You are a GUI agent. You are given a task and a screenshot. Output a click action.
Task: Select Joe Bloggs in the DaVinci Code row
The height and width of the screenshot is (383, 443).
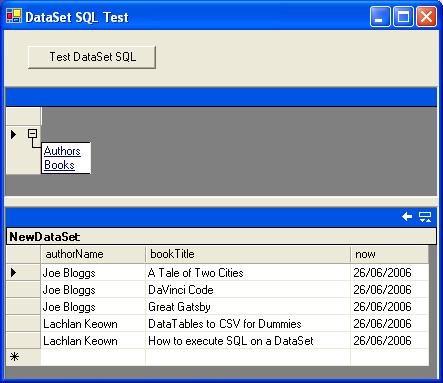(x=93, y=290)
